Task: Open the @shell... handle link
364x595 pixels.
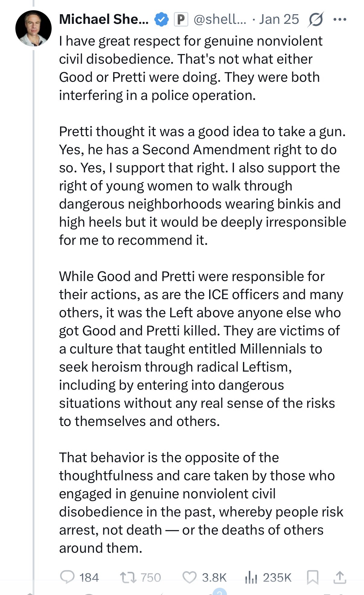Action: [220, 20]
